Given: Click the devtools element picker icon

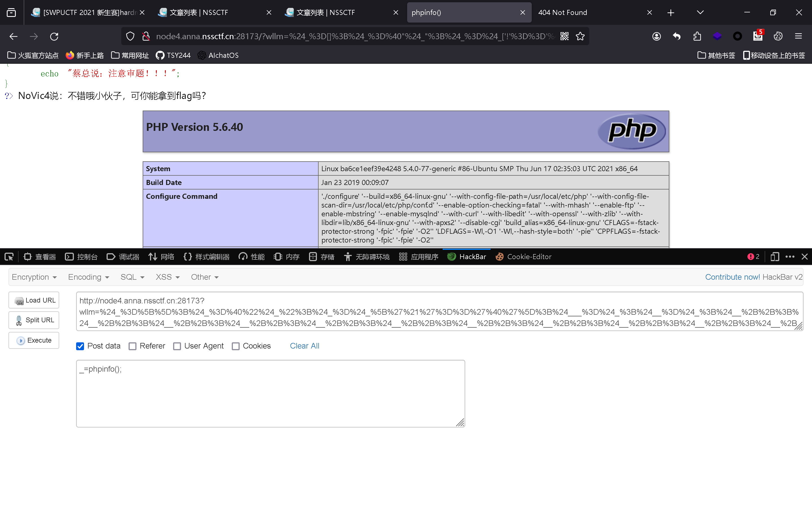Looking at the screenshot, I should [9, 257].
